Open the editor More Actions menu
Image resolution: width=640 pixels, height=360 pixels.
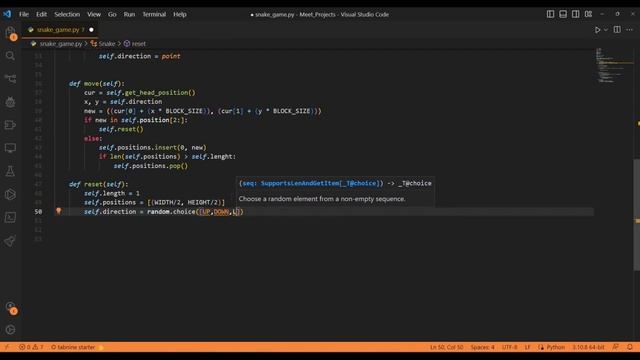point(629,30)
